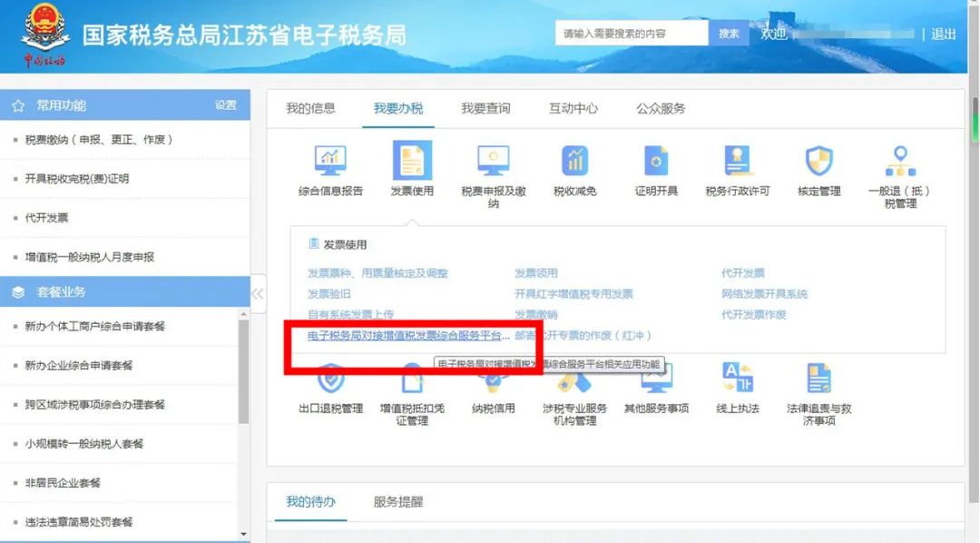Click the tax bureau emblem logo
Viewport: 980px width, 543px height.
44,34
